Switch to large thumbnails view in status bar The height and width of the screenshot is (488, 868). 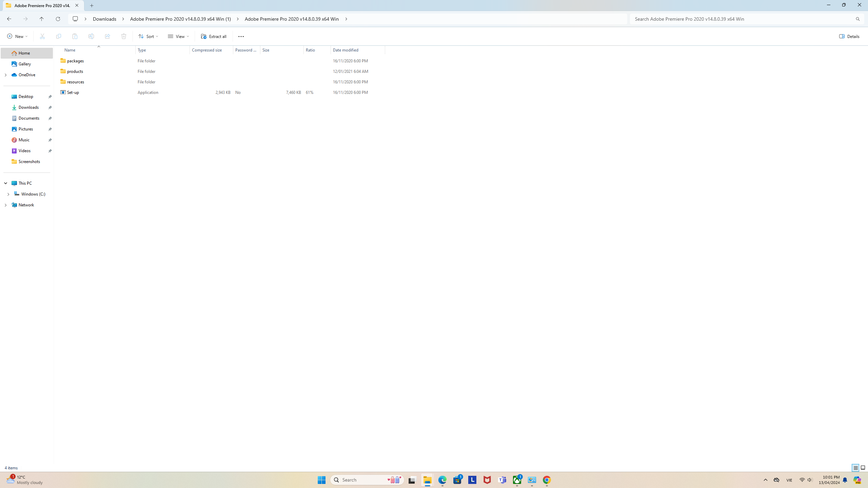click(863, 468)
